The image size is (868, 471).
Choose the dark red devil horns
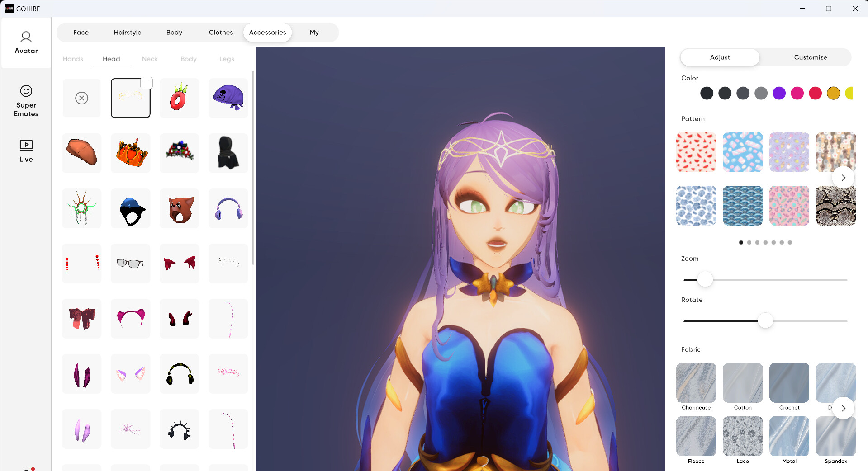tap(180, 319)
